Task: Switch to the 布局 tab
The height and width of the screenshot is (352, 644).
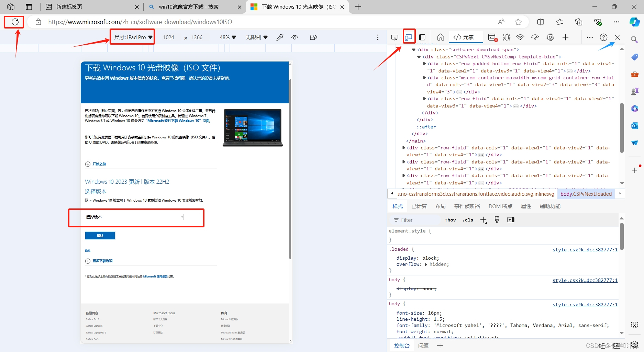Action: [440, 206]
